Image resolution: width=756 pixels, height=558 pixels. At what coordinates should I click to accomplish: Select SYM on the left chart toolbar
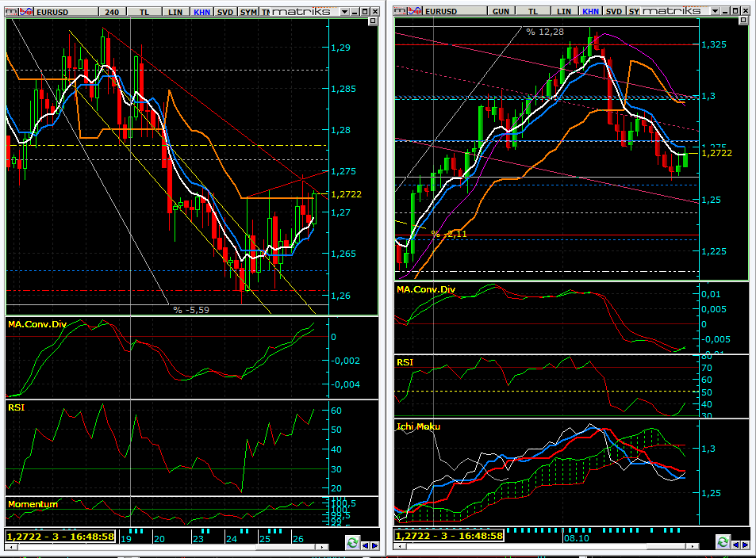[x=248, y=12]
